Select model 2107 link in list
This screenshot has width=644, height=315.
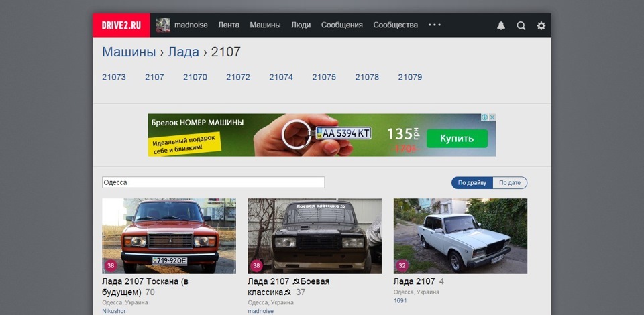coord(154,77)
